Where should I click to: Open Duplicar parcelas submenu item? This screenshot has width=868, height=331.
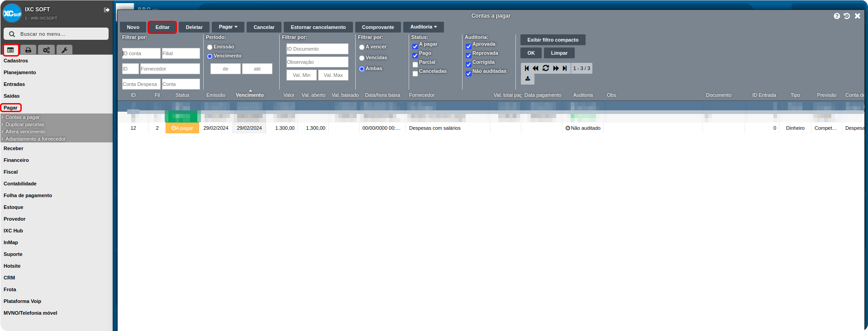tap(25, 124)
